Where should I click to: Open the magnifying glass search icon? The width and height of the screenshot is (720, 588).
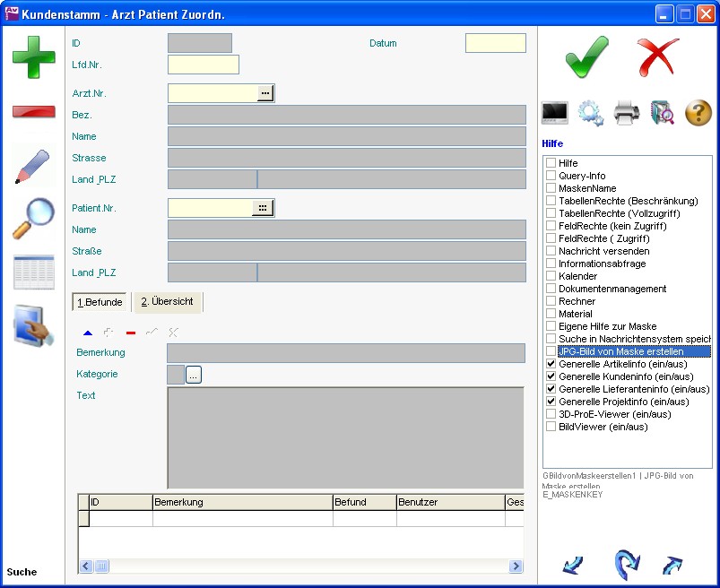click(x=33, y=219)
